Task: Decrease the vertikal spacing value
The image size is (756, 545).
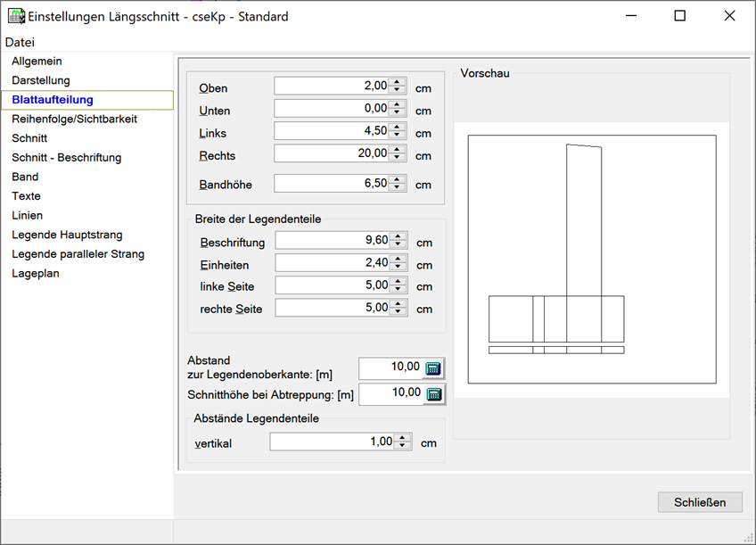Action: coord(403,446)
